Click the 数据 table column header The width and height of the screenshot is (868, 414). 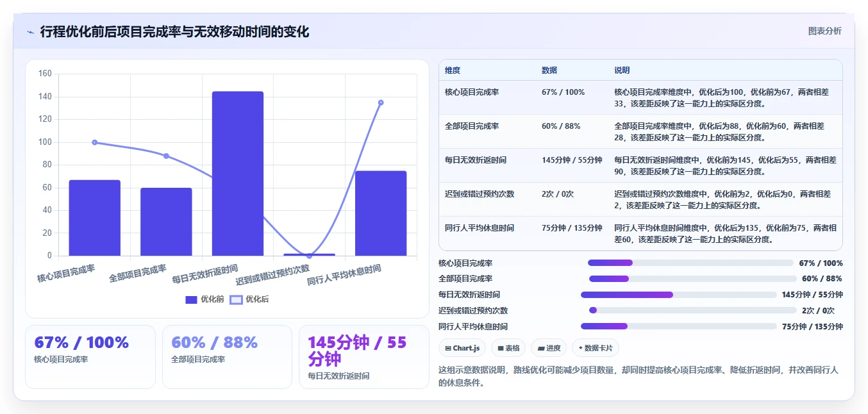point(549,70)
